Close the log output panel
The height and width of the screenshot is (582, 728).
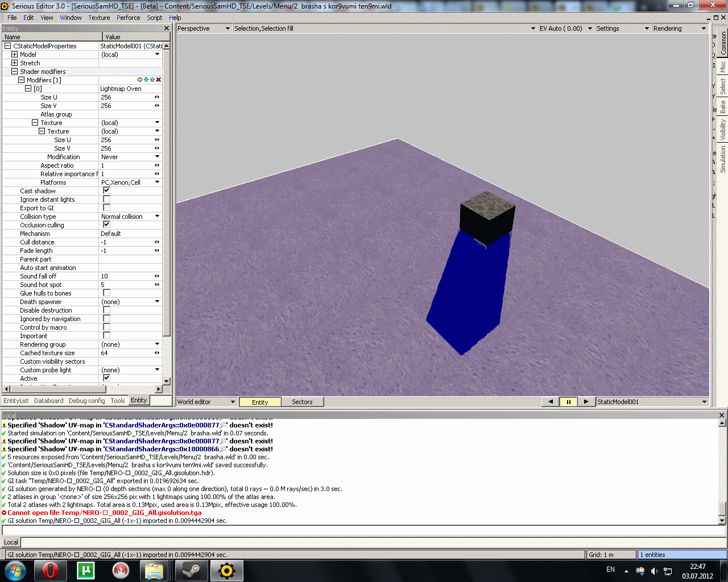pos(722,415)
